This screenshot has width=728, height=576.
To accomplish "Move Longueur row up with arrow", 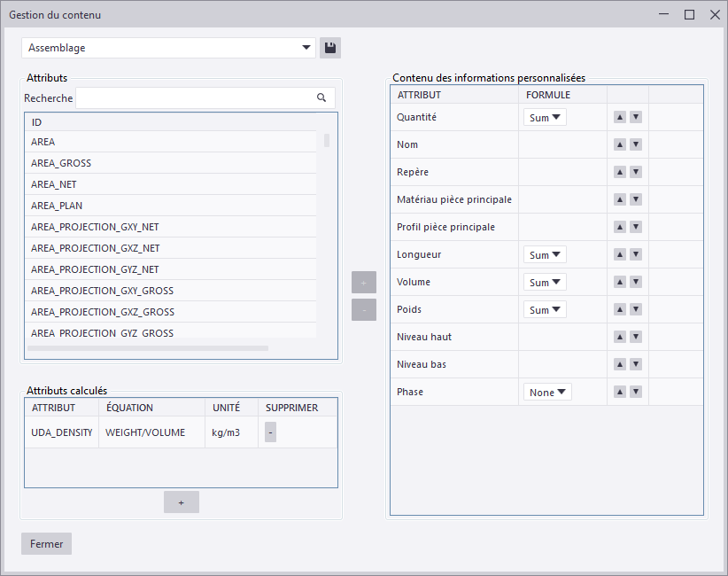I will [x=620, y=254].
